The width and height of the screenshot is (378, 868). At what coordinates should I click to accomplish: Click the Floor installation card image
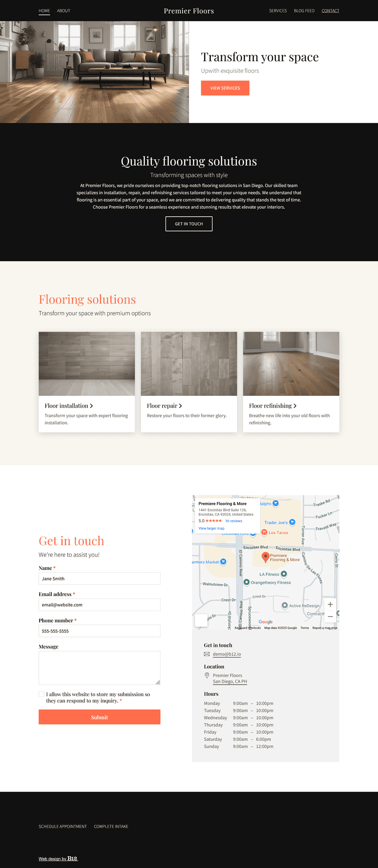(87, 364)
